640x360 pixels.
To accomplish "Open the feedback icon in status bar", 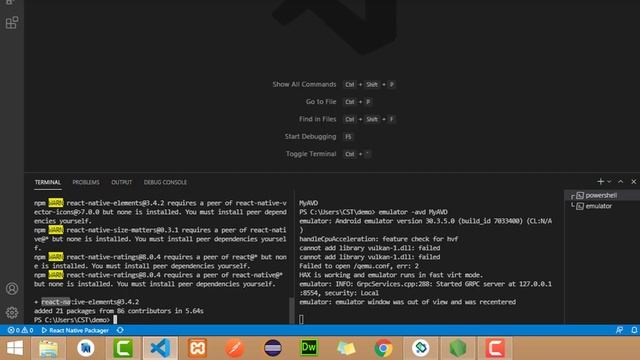I will click(x=619, y=330).
